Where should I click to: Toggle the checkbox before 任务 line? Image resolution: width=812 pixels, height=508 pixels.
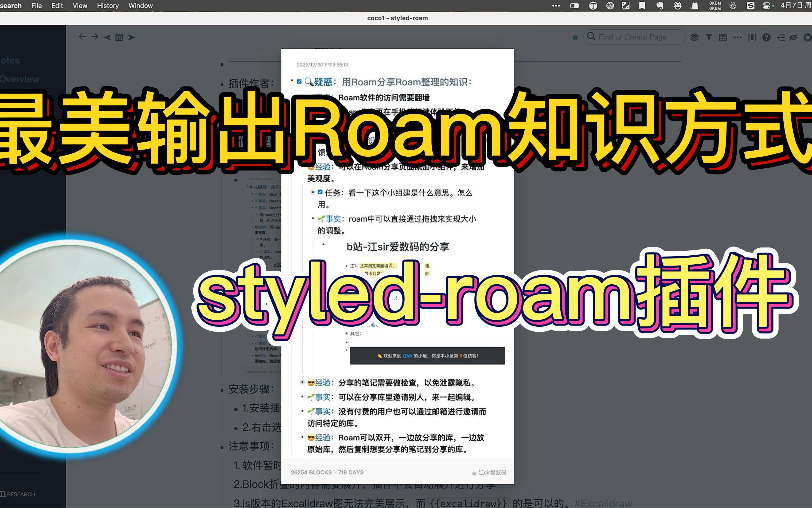click(x=320, y=192)
